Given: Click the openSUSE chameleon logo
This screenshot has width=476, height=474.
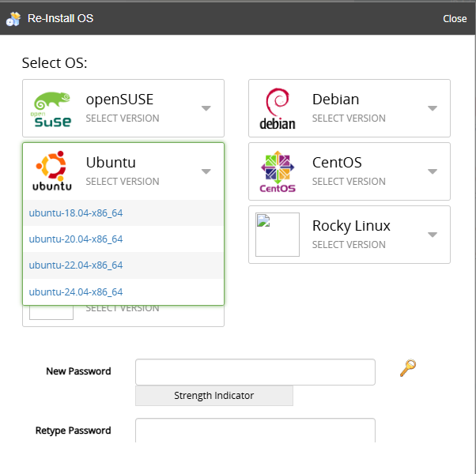Looking at the screenshot, I should pos(52,109).
